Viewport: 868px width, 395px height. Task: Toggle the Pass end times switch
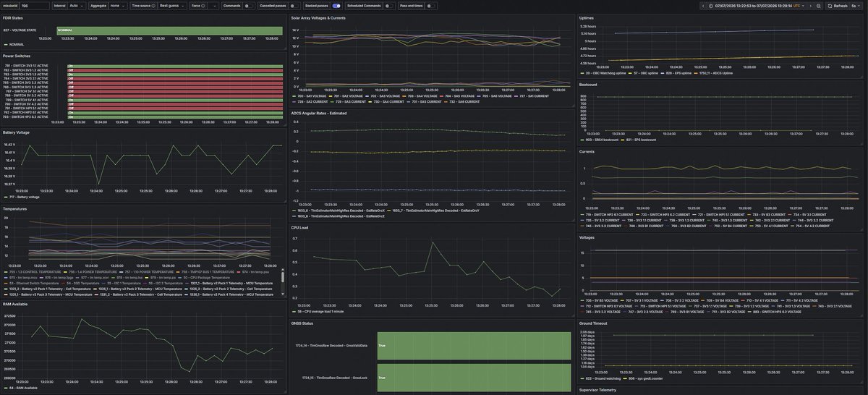pyautogui.click(x=430, y=5)
